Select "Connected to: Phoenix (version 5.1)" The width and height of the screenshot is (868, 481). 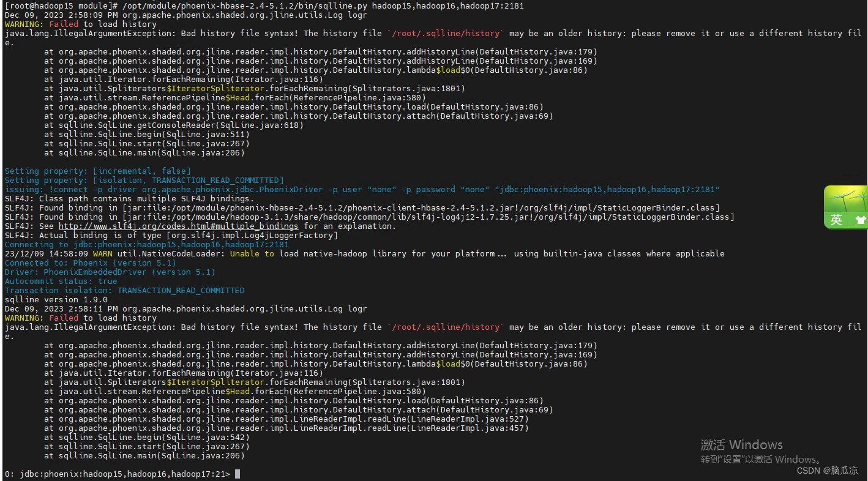coord(90,263)
